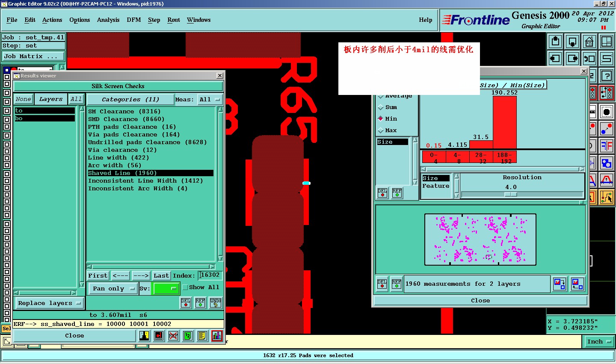Click the pan down arrow icon
Screen dimensions: 616x364
(x=572, y=41)
